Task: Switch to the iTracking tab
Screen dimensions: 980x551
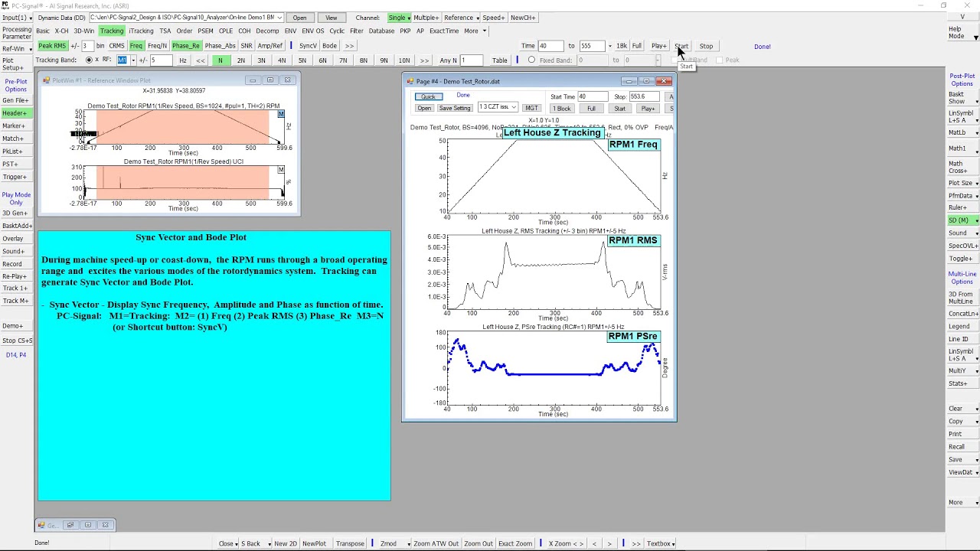Action: [141, 31]
